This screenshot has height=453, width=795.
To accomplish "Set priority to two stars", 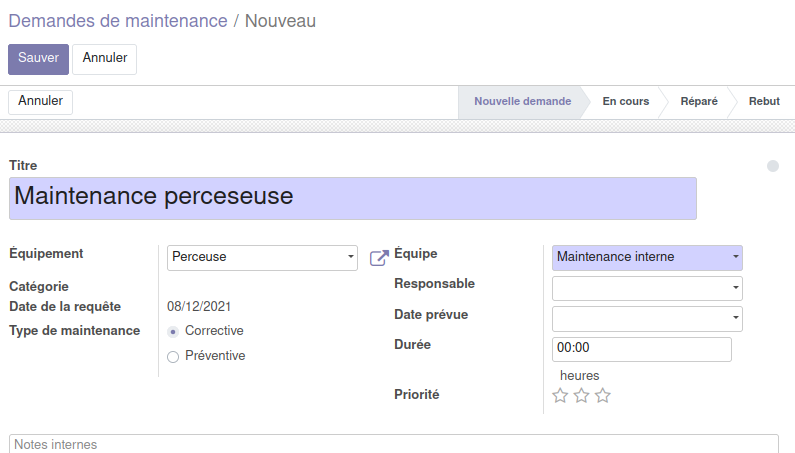I will 582,395.
